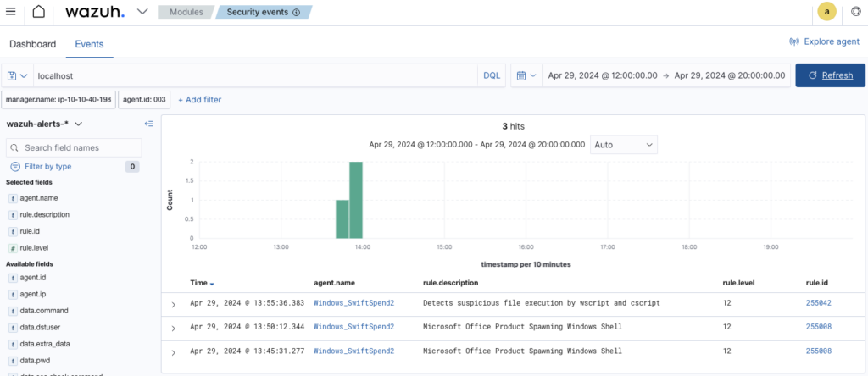Click the rule.level column header

(738, 283)
